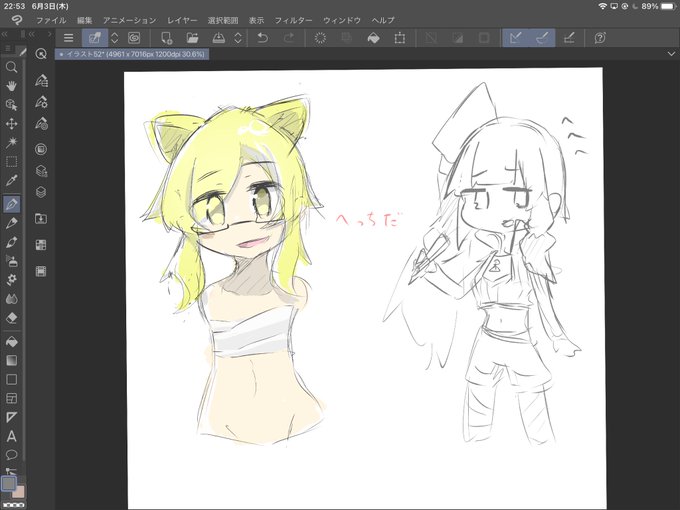Toggle the touch gesture settings button
Screen dimensions: 680x510
(95, 38)
